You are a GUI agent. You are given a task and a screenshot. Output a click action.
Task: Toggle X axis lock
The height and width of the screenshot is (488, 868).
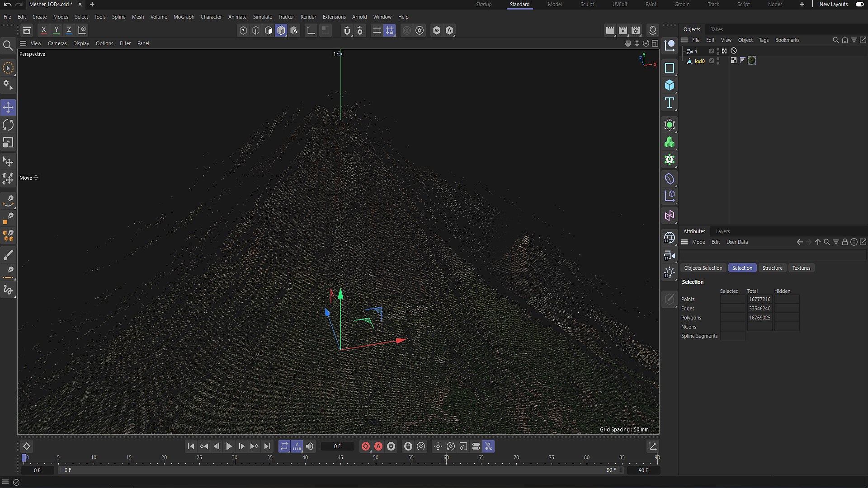(44, 30)
